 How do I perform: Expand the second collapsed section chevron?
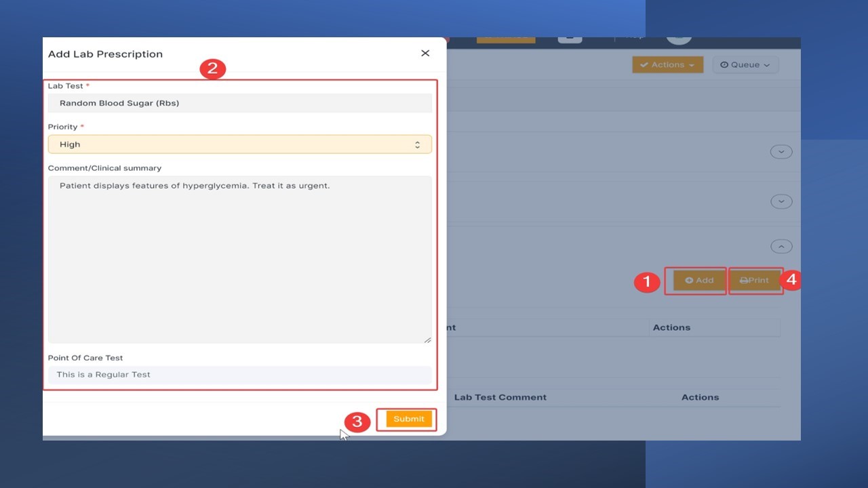781,201
